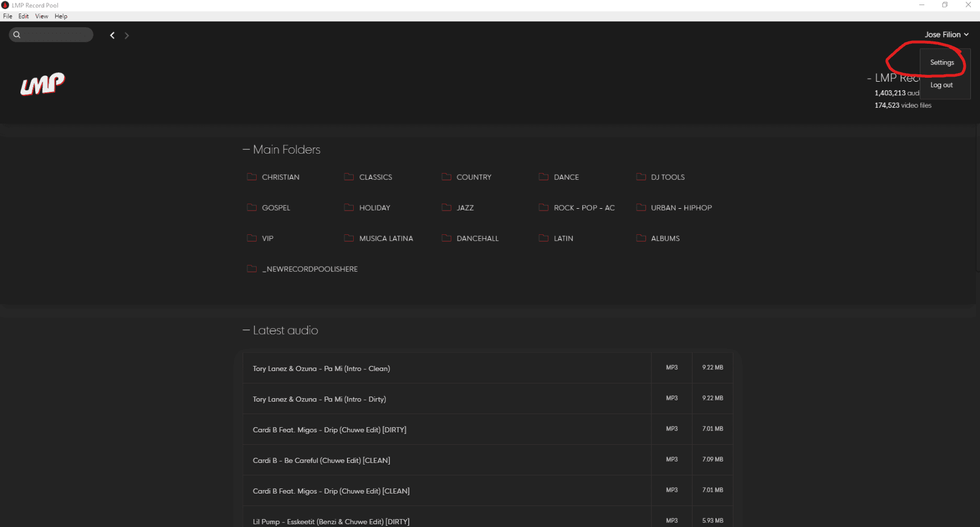Select Settings from the account menu
Screen dimensions: 980x527
942,62
